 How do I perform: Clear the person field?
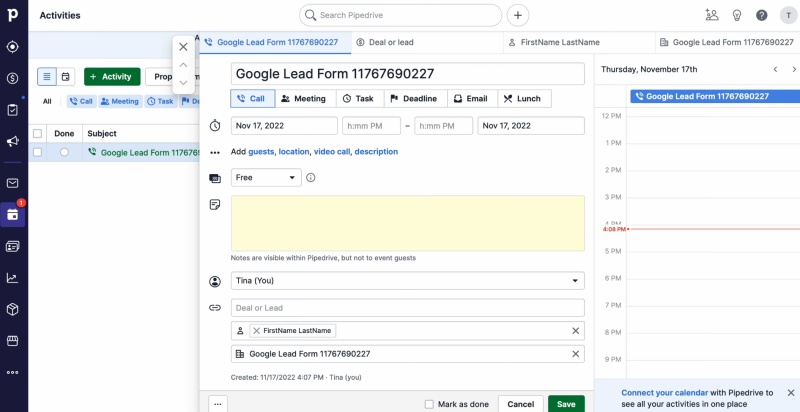(x=576, y=331)
